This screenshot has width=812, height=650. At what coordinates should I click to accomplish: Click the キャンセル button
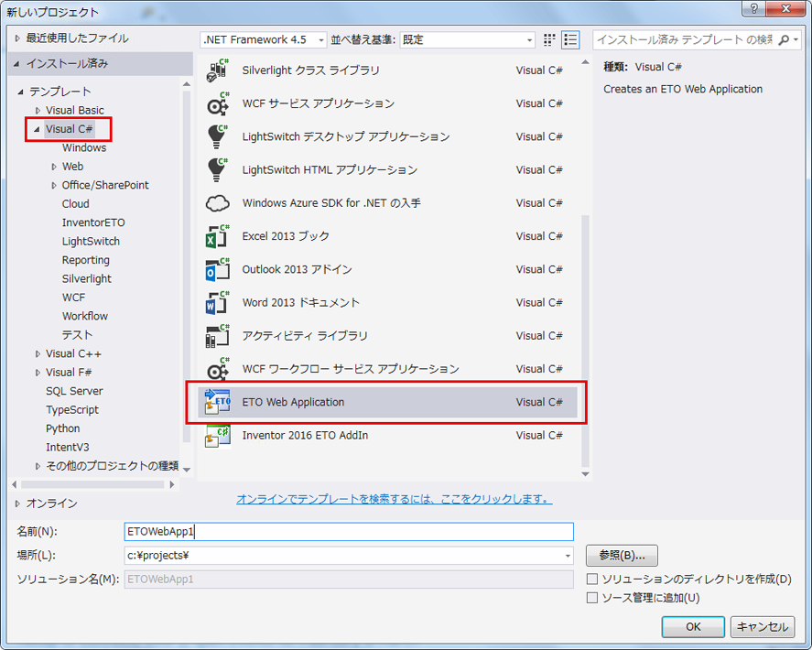[x=763, y=627]
